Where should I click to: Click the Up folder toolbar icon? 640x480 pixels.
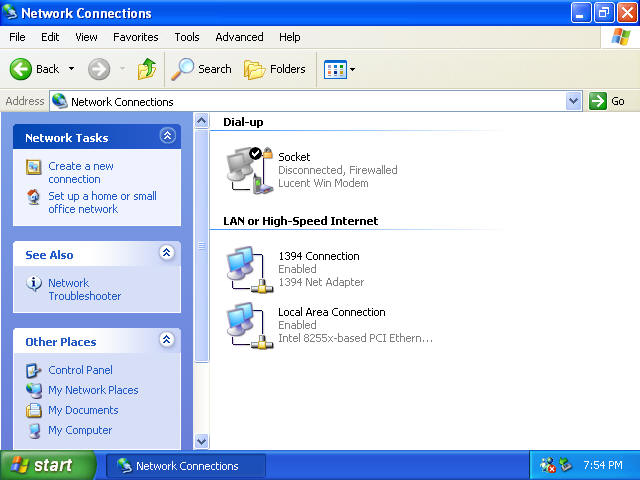(x=147, y=69)
